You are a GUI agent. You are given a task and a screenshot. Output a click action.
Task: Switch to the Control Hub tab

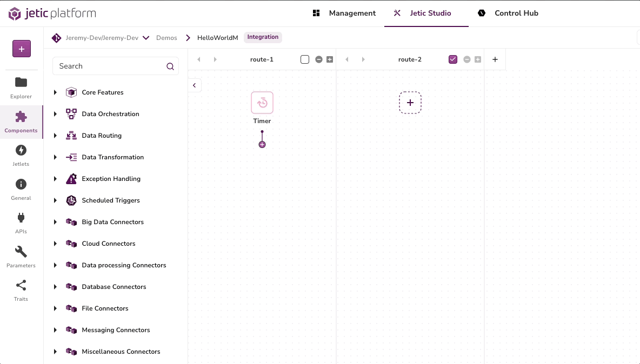coord(508,13)
